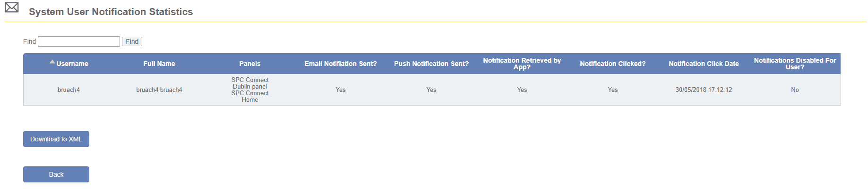Click the sort arrow next to Username
868x189 pixels.
(52, 62)
